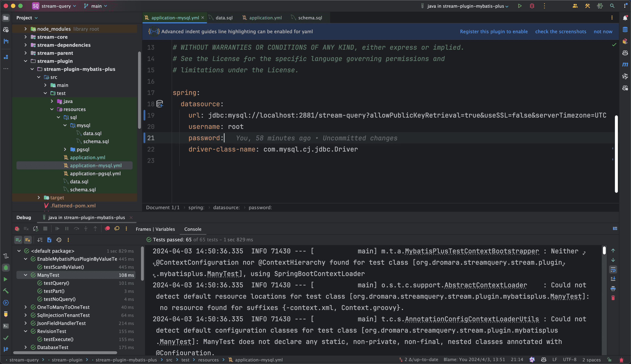
Task: Expand the stream-core module folder
Action: [x=26, y=37]
